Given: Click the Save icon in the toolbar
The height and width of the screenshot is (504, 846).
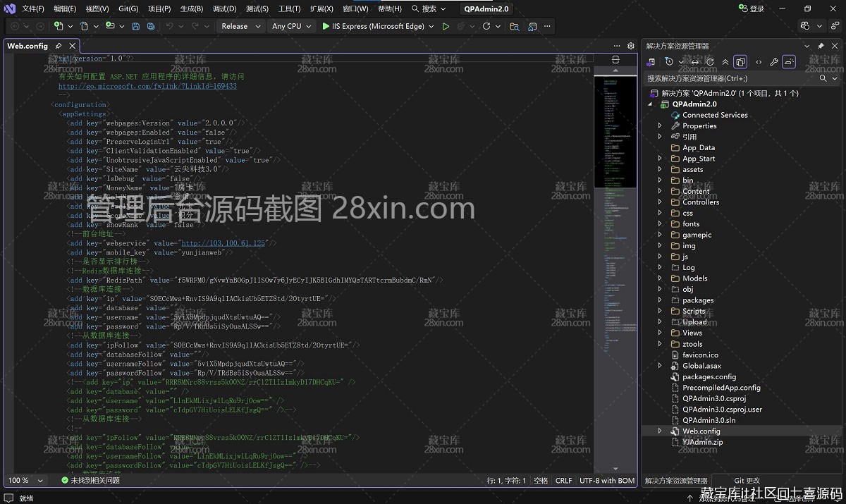Looking at the screenshot, I should [x=135, y=26].
